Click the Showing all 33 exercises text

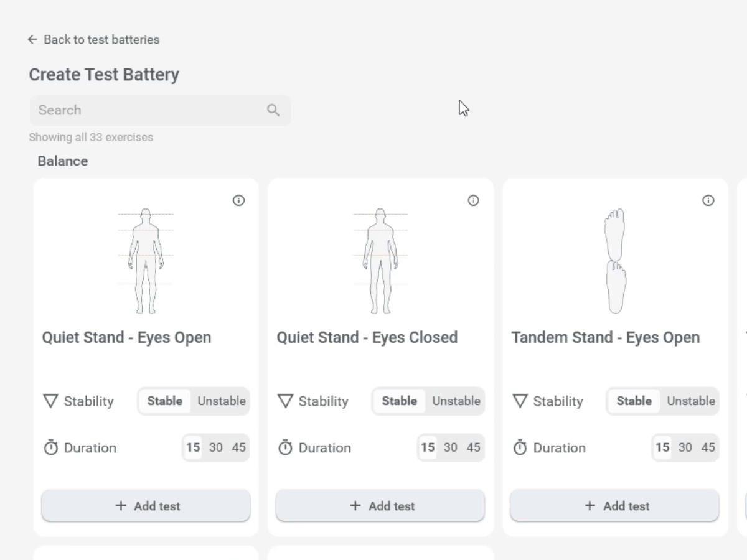click(x=91, y=137)
